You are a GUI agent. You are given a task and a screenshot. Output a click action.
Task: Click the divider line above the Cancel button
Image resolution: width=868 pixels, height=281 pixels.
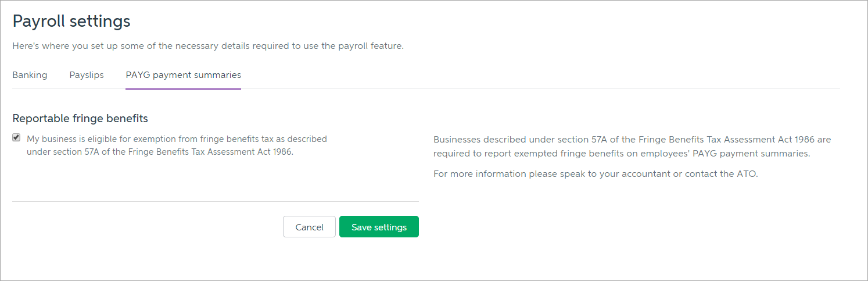coord(215,201)
